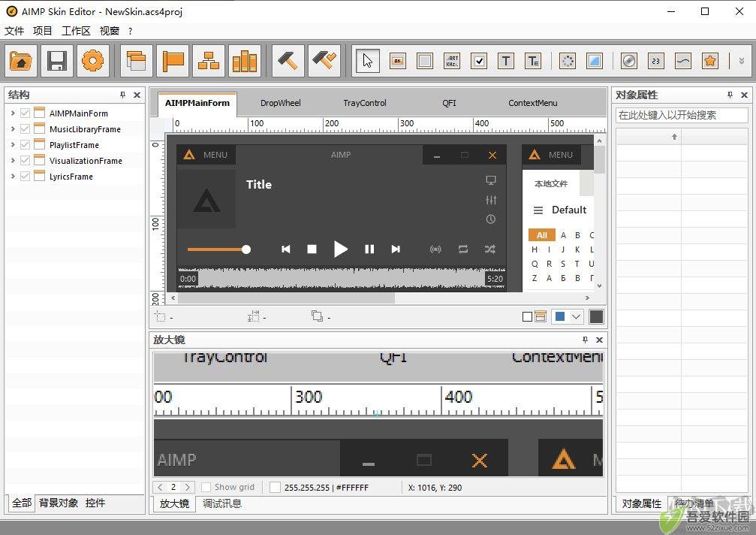Save project with the floppy disk icon
The width and height of the screenshot is (756, 535).
pyautogui.click(x=57, y=61)
